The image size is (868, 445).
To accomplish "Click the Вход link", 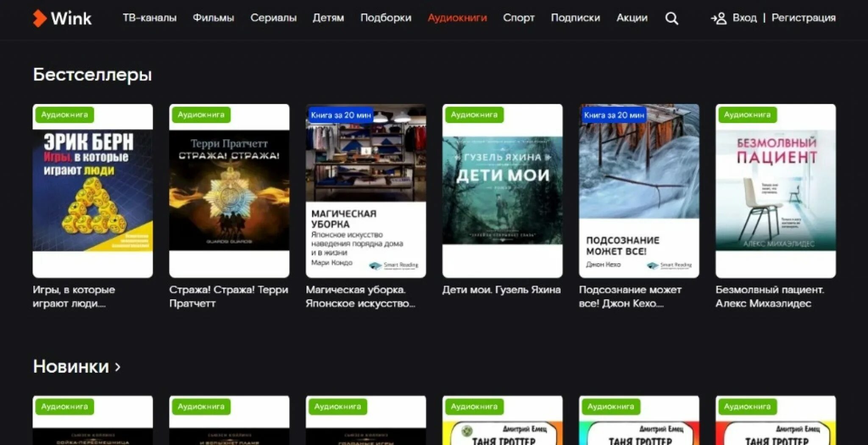I will 745,18.
